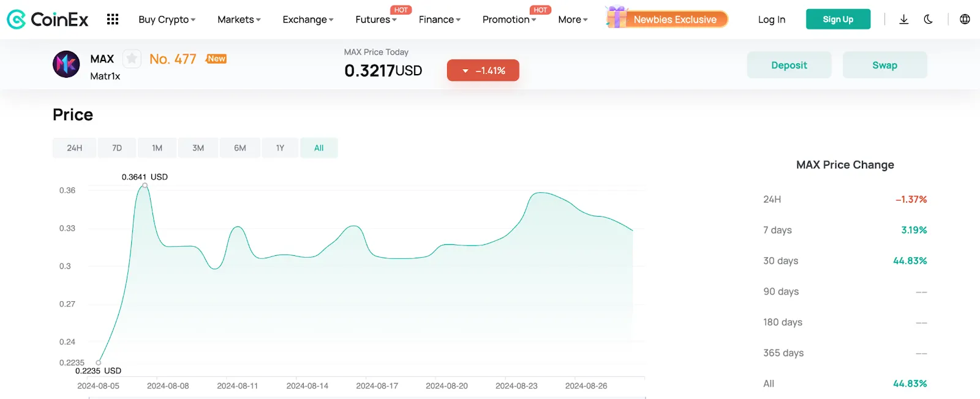Screen dimensions: 980x399
Task: Toggle dark mode moon icon
Action: coord(929,20)
